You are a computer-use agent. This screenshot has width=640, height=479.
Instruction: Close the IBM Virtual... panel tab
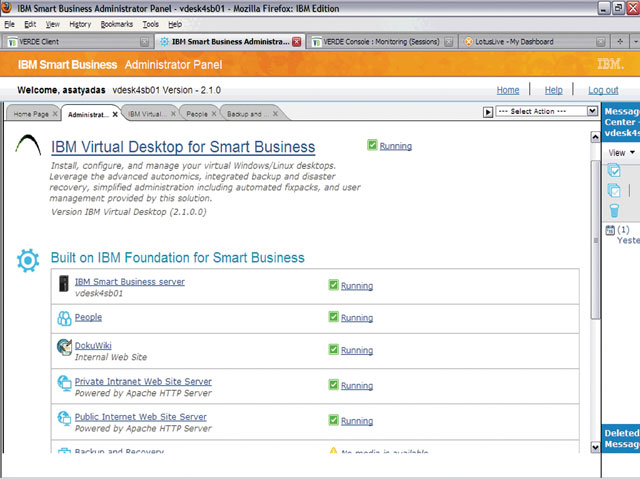(173, 114)
